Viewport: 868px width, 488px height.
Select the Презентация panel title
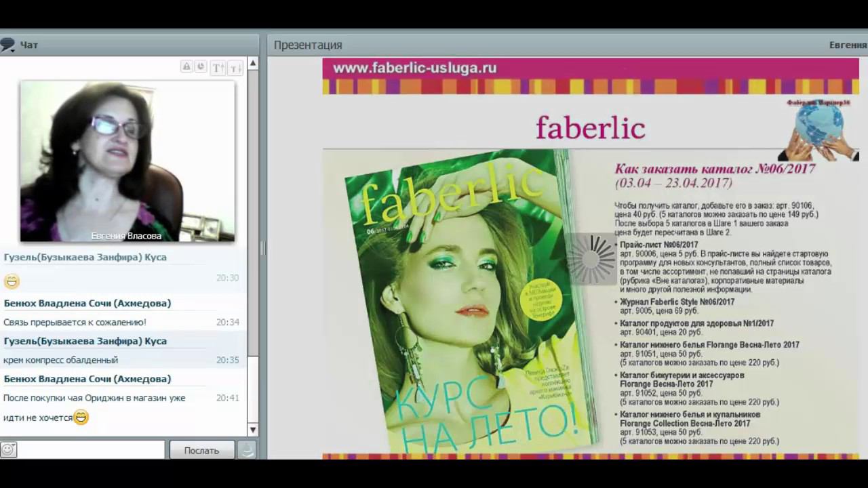(x=308, y=45)
